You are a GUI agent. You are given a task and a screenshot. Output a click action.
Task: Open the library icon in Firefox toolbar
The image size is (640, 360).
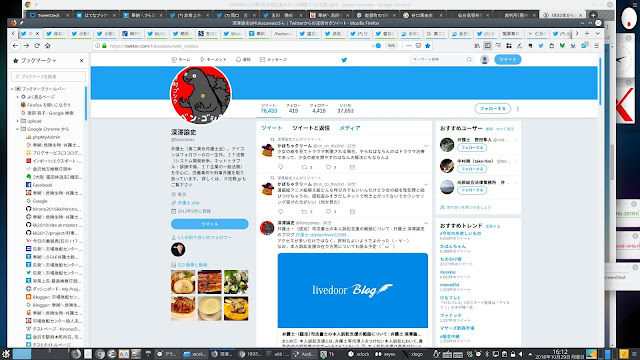point(477,46)
